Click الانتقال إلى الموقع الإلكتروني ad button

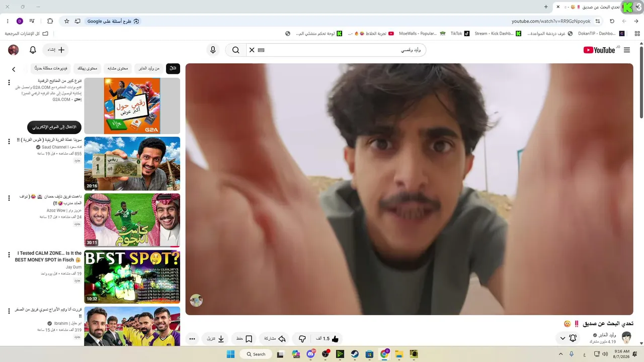[x=54, y=127]
